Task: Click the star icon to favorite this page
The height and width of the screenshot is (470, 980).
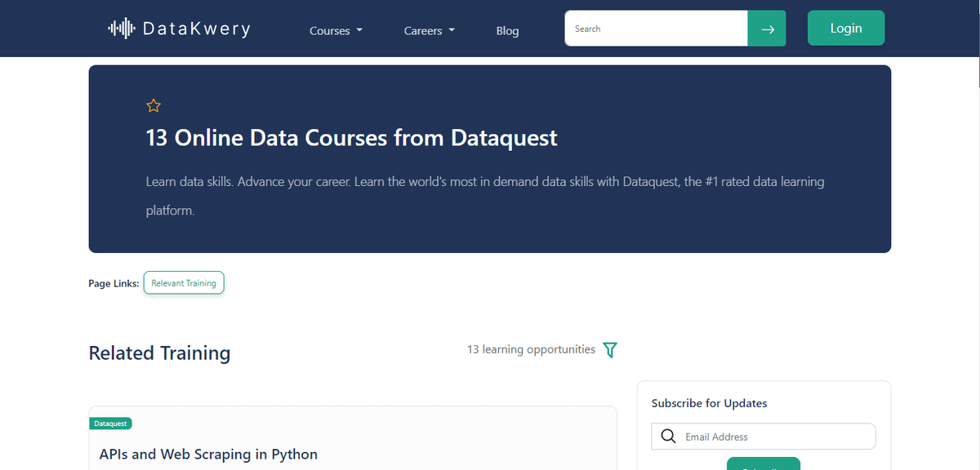Action: click(154, 105)
